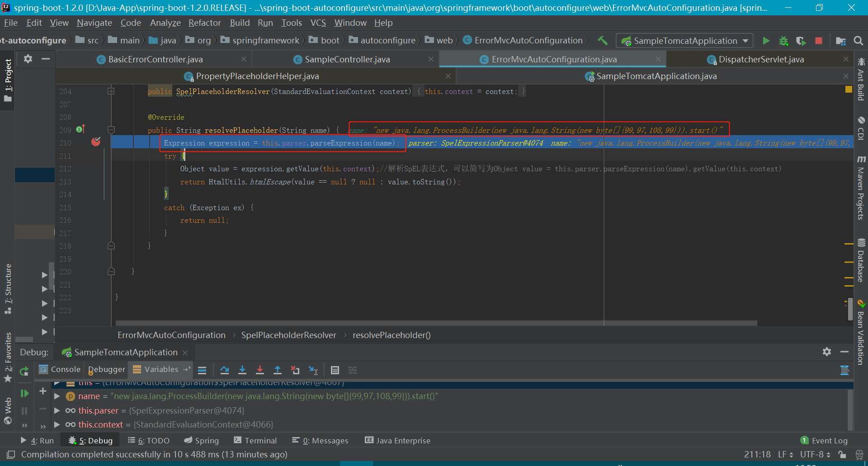Image resolution: width=868 pixels, height=466 pixels.
Task: Open run configuration SampleTomcatApplication dropdown
Action: tap(684, 41)
